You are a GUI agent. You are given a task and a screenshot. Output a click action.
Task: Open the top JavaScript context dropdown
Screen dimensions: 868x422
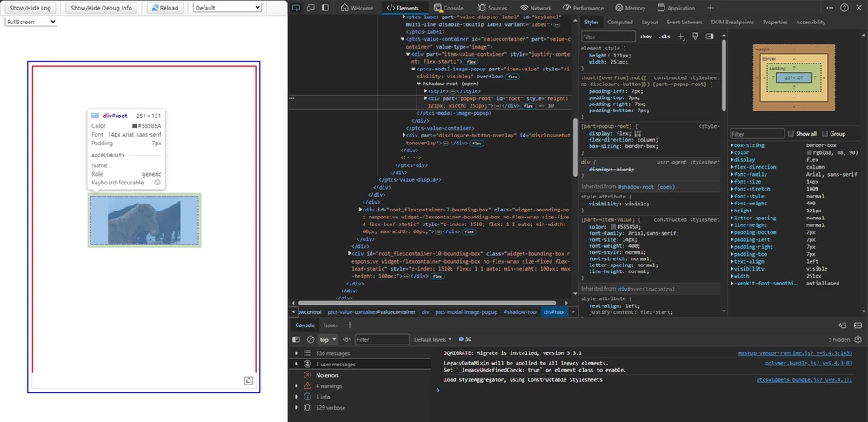click(327, 339)
